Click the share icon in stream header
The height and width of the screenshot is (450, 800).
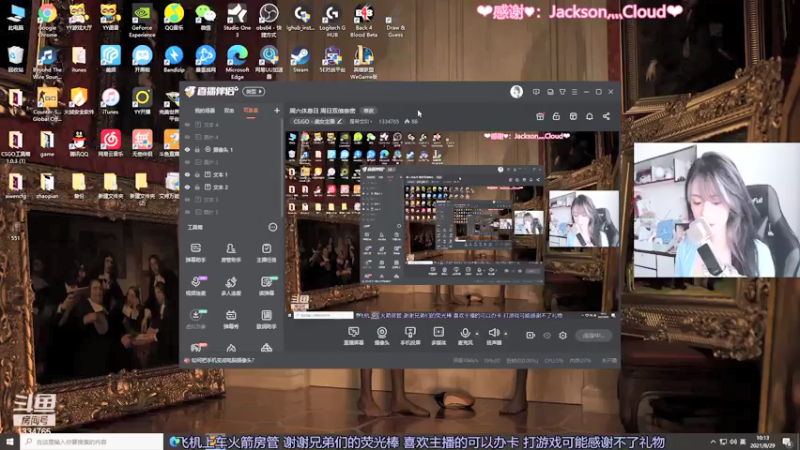[606, 116]
